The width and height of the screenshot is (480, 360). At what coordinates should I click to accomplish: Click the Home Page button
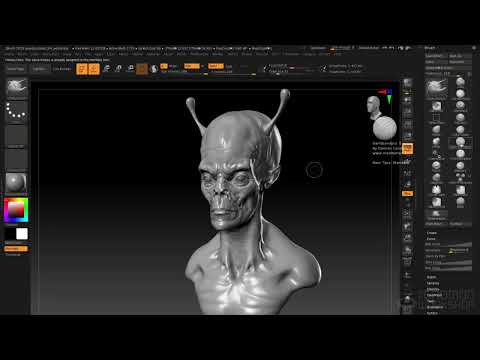tap(15, 69)
